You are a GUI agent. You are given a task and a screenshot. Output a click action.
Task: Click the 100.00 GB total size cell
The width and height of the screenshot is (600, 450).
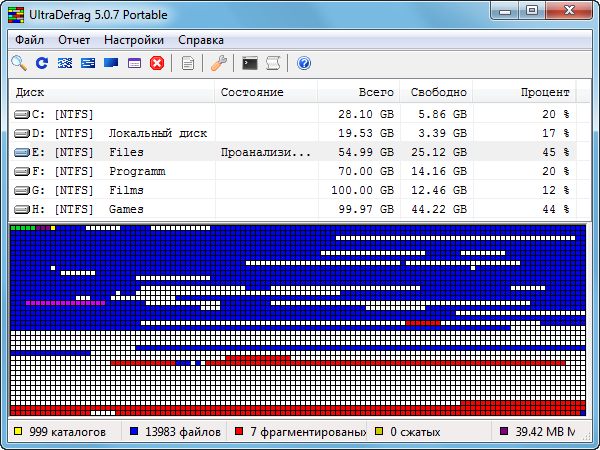coord(362,190)
